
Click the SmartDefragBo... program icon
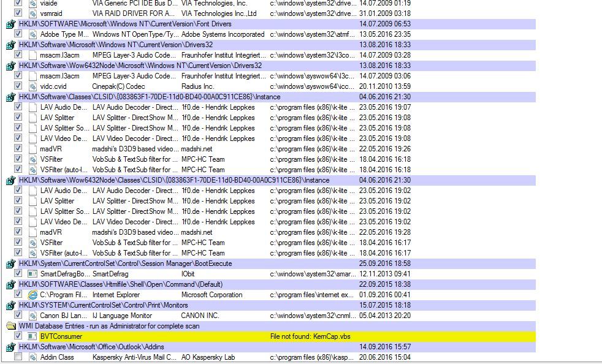32,274
